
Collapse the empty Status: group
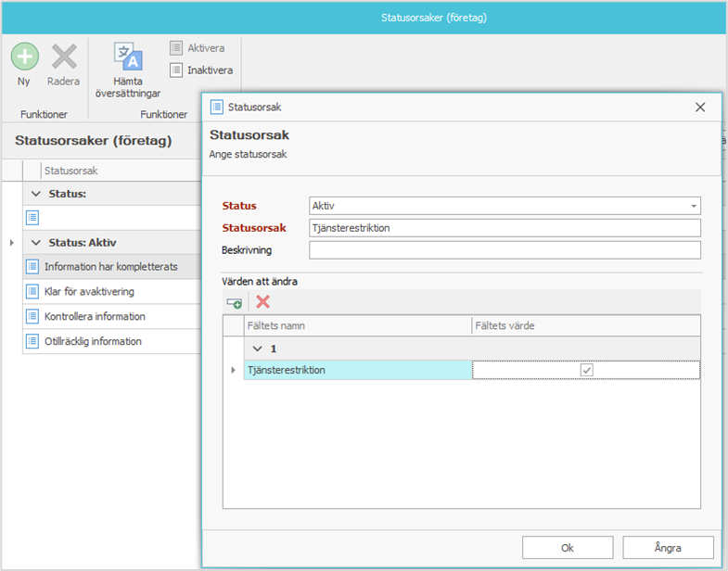[36, 194]
